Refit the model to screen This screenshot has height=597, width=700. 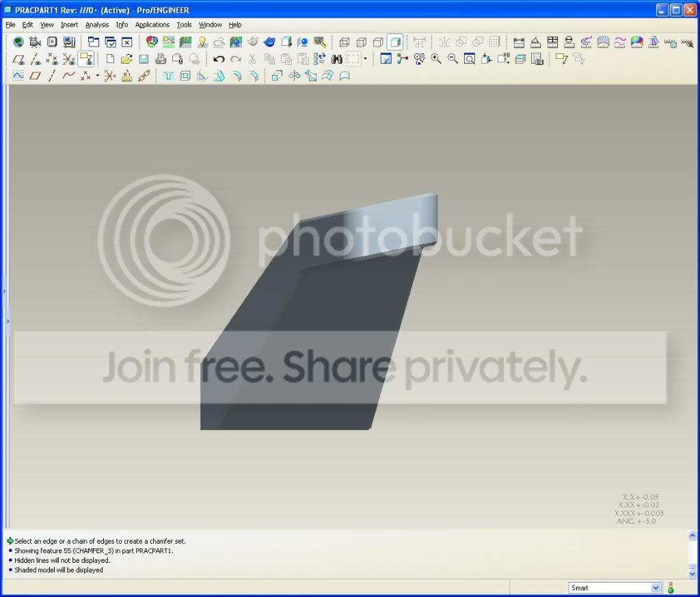coord(470,59)
